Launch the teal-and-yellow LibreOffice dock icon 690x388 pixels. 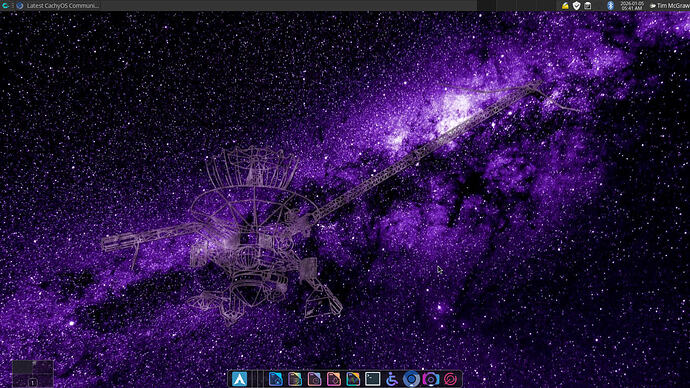353,379
